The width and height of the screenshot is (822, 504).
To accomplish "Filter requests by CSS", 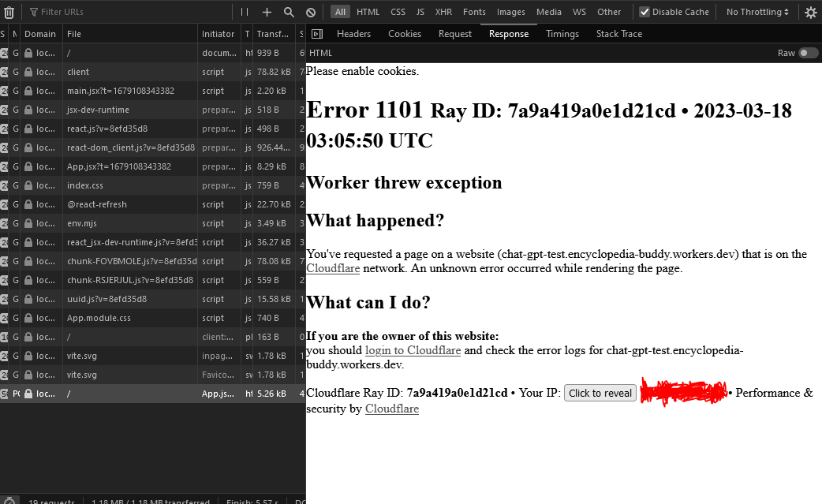I will pyautogui.click(x=398, y=12).
